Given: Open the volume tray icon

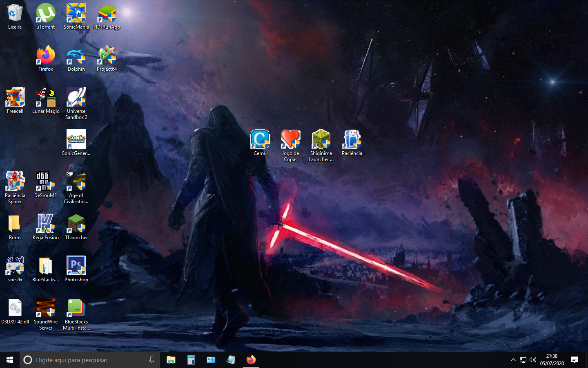Looking at the screenshot, I should 533,360.
